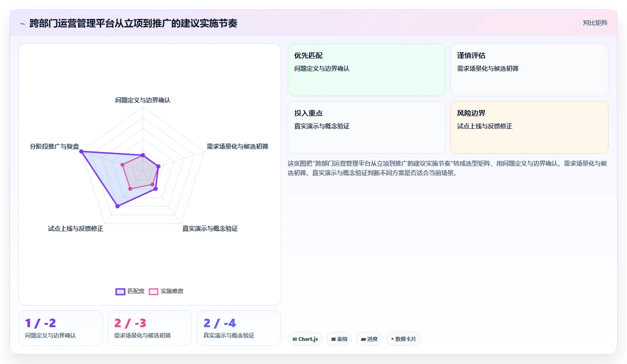
Task: Select the 数据卡片 tag
Action: tap(404, 339)
